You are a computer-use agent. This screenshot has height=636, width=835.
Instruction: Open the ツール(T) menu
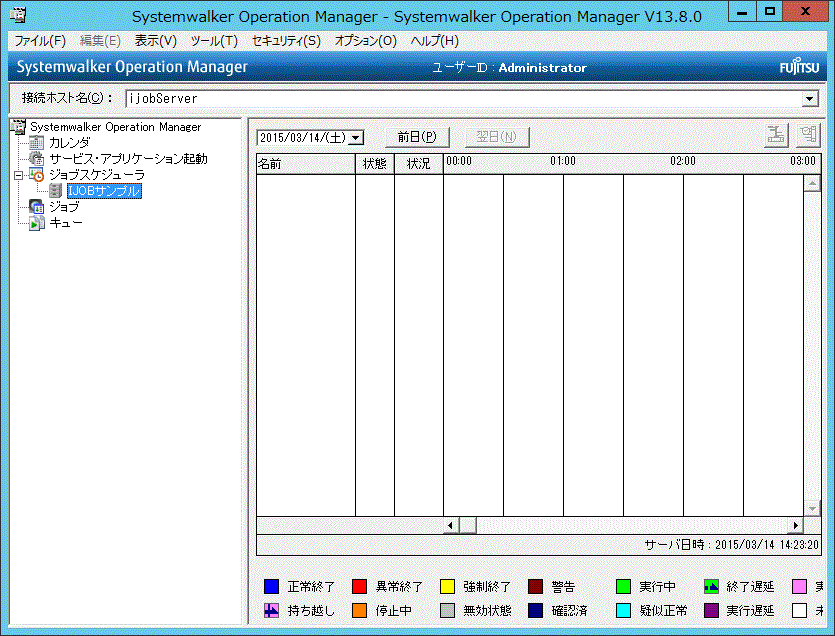click(214, 41)
